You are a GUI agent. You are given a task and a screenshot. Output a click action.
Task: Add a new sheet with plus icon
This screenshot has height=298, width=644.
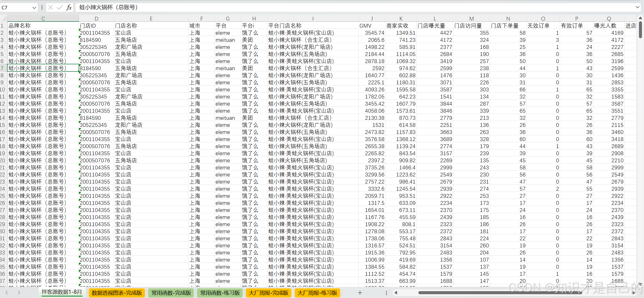pos(360,293)
